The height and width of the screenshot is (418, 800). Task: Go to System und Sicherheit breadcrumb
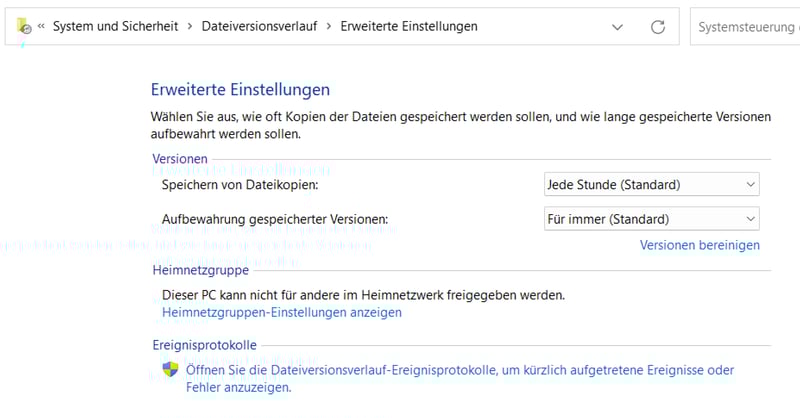[x=115, y=27]
